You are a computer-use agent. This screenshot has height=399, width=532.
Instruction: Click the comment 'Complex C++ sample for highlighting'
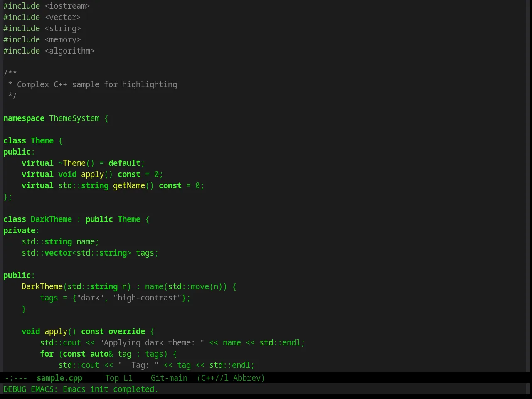tap(97, 84)
